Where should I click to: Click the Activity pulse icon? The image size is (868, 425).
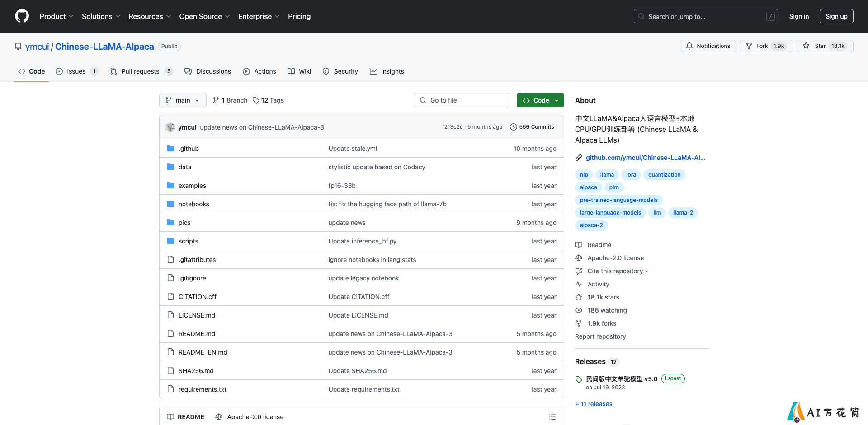(x=579, y=284)
